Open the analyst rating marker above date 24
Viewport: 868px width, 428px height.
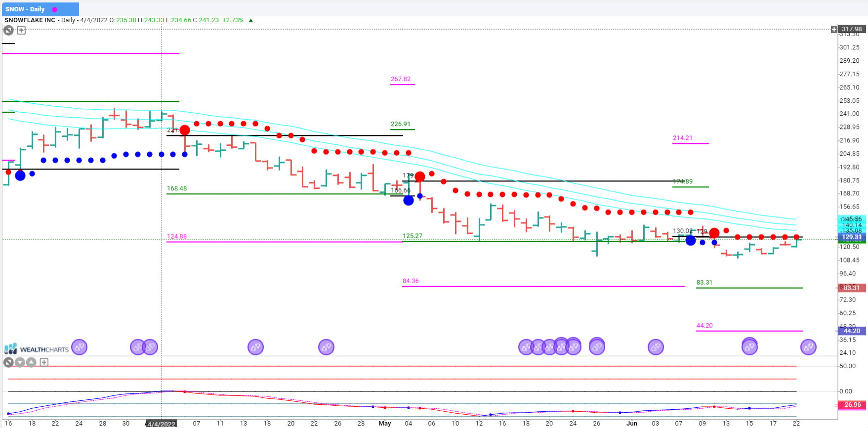[79, 347]
